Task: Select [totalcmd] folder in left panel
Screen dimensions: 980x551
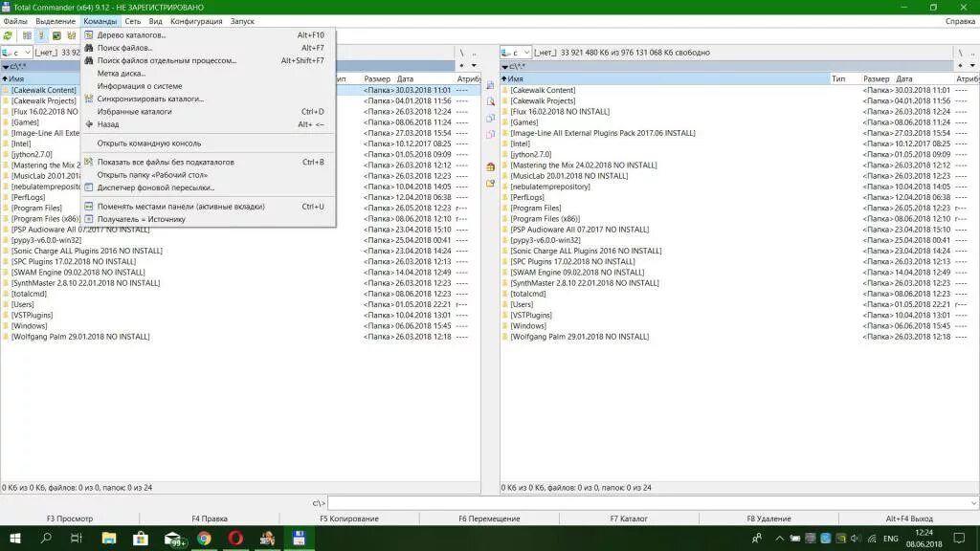Action: click(x=29, y=294)
